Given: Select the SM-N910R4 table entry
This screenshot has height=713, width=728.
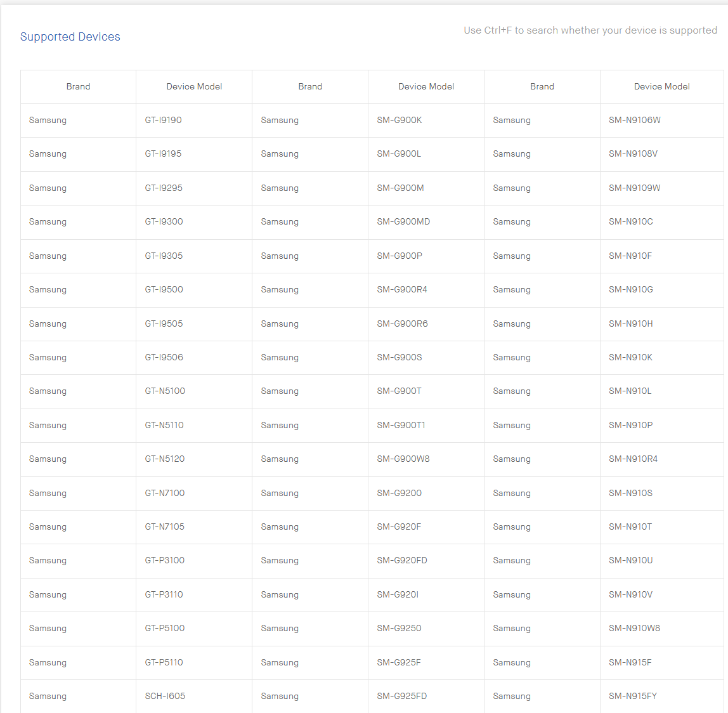Looking at the screenshot, I should pyautogui.click(x=633, y=459).
